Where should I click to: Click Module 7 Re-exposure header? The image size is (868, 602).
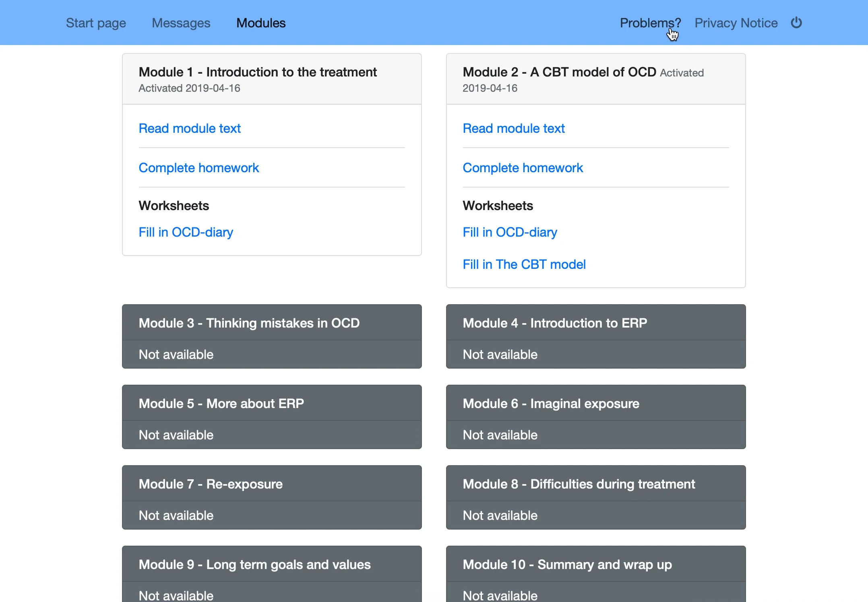coord(211,484)
